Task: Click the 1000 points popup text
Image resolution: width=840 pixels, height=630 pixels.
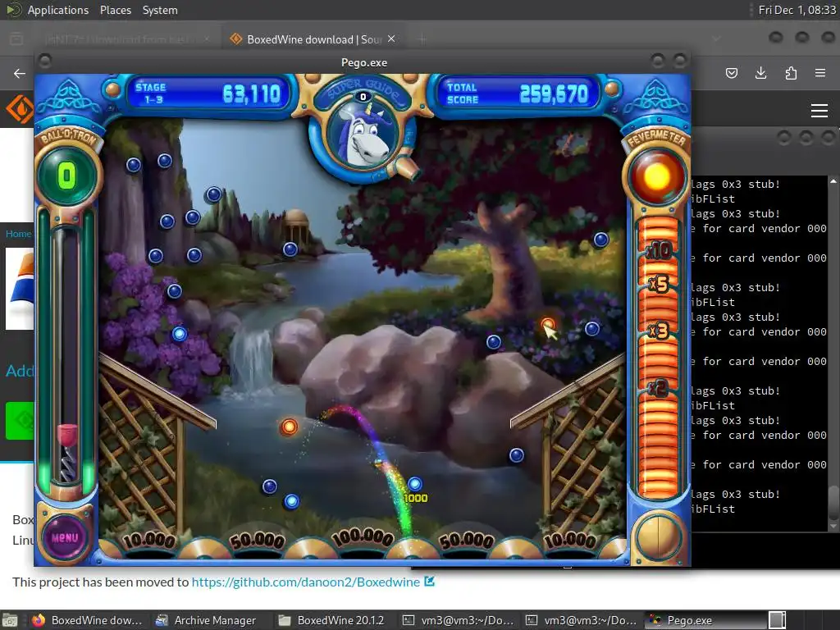Action: click(x=416, y=498)
